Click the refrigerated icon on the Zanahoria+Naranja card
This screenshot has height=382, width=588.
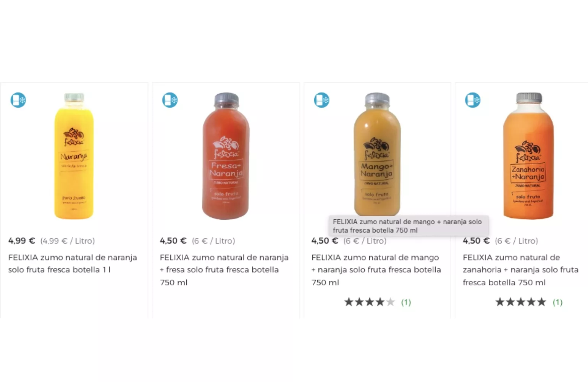click(473, 100)
